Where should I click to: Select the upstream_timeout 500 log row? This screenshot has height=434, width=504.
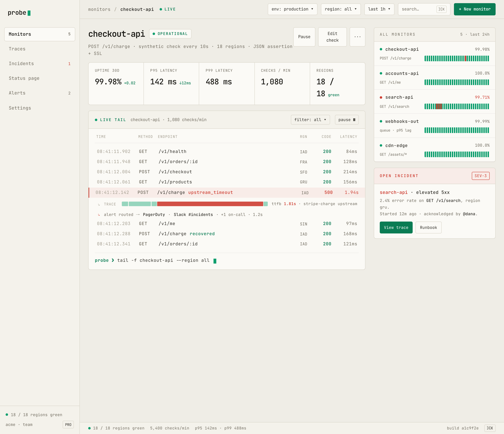pos(227,192)
